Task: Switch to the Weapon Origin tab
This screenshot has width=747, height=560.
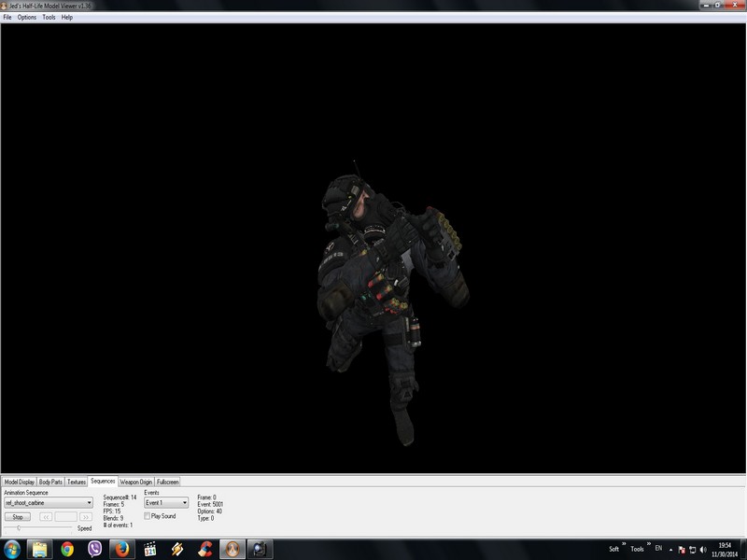Action: point(135,482)
